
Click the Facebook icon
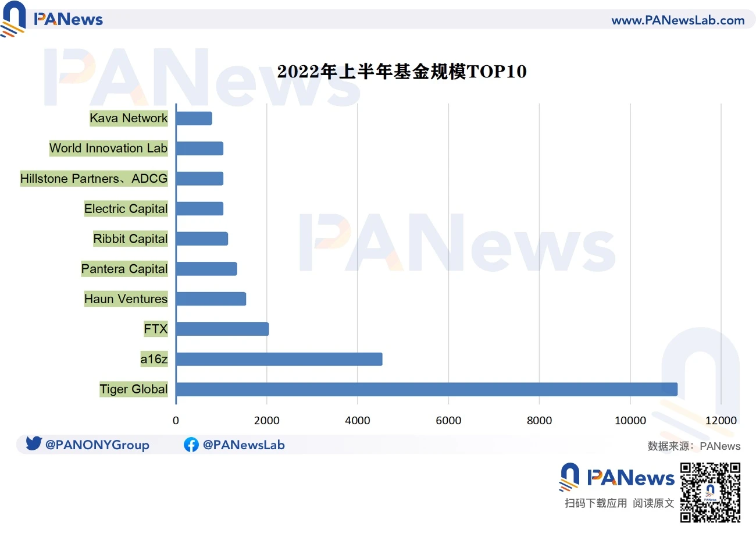(x=191, y=445)
